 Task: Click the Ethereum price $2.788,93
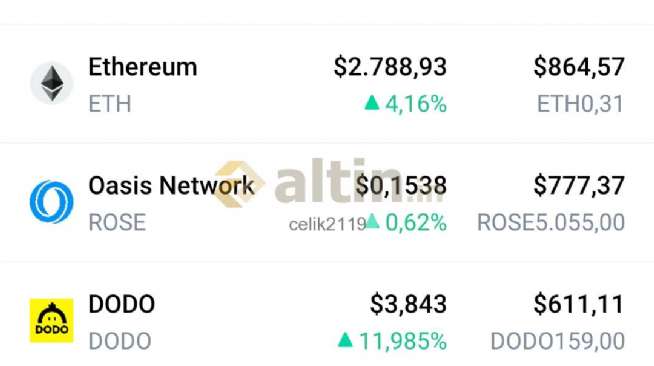[390, 67]
